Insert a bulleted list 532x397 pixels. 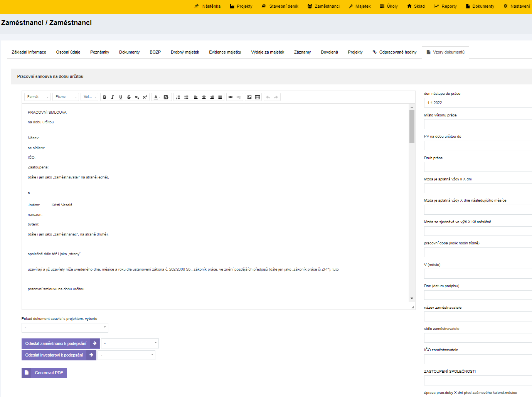[186, 97]
